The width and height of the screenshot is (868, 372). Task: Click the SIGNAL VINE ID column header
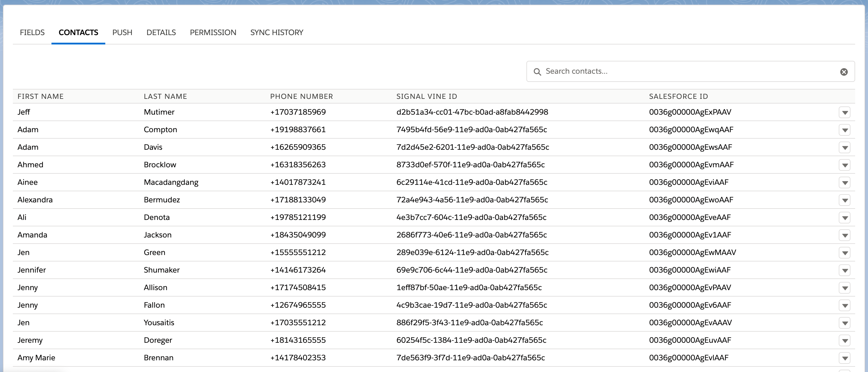pos(427,97)
